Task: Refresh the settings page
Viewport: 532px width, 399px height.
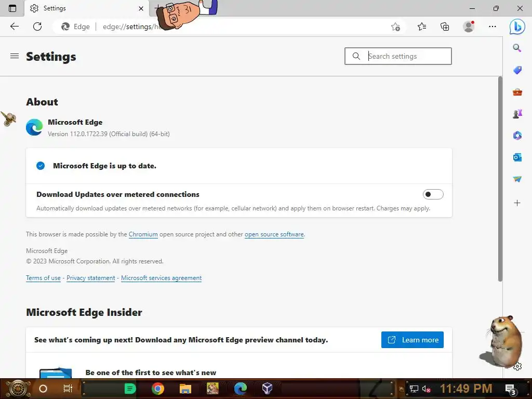Action: tap(37, 26)
